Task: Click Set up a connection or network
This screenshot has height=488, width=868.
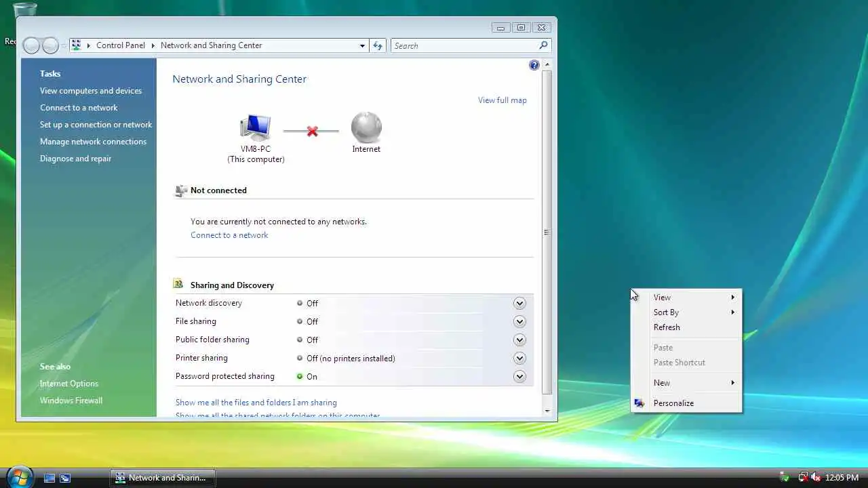Action: pos(96,125)
